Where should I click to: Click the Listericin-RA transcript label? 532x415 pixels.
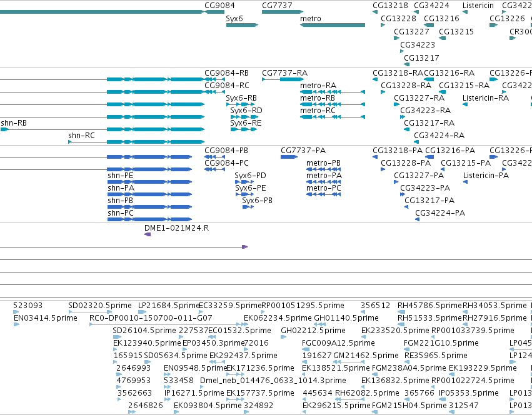(x=486, y=98)
